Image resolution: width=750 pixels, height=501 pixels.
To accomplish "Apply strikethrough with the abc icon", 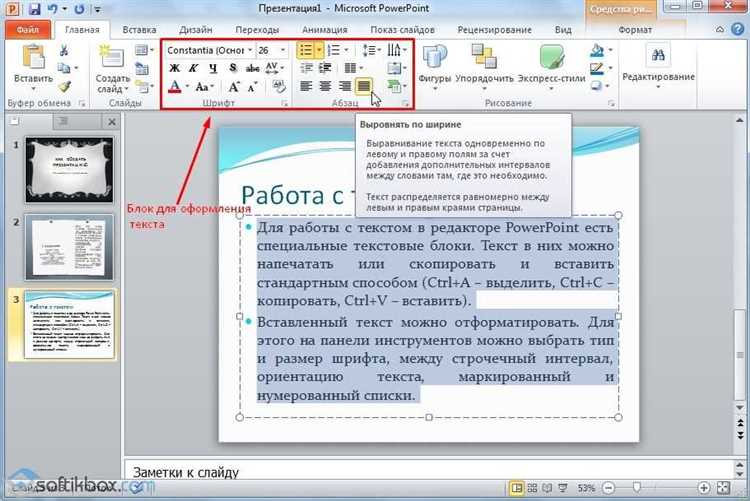I will pyautogui.click(x=251, y=68).
